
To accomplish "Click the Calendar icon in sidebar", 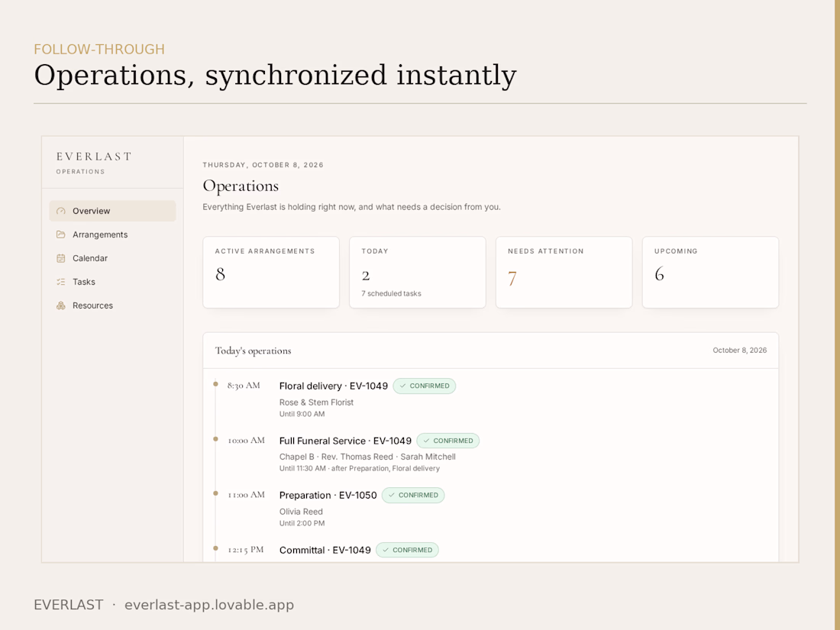I will [61, 258].
